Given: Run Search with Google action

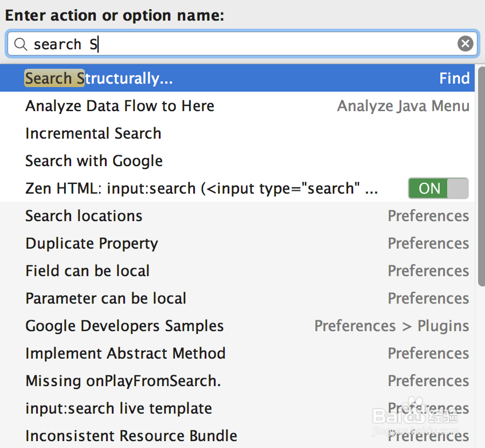Looking at the screenshot, I should [94, 161].
